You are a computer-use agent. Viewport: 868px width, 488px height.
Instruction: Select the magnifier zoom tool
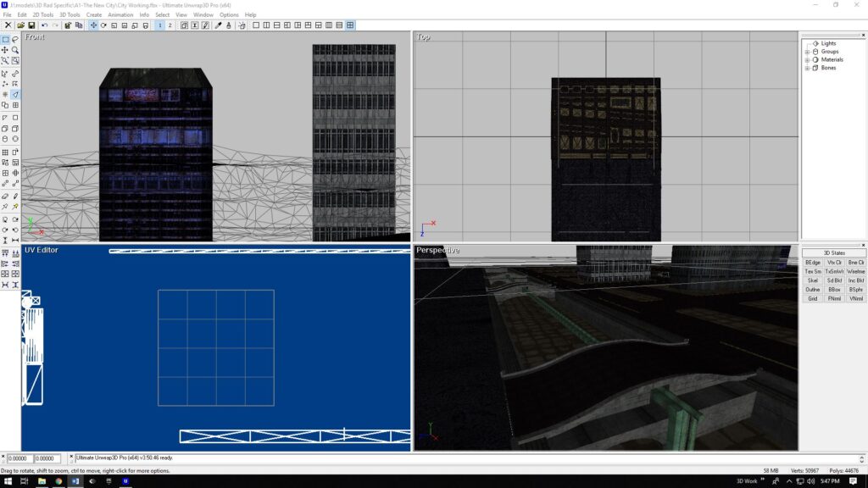point(15,50)
